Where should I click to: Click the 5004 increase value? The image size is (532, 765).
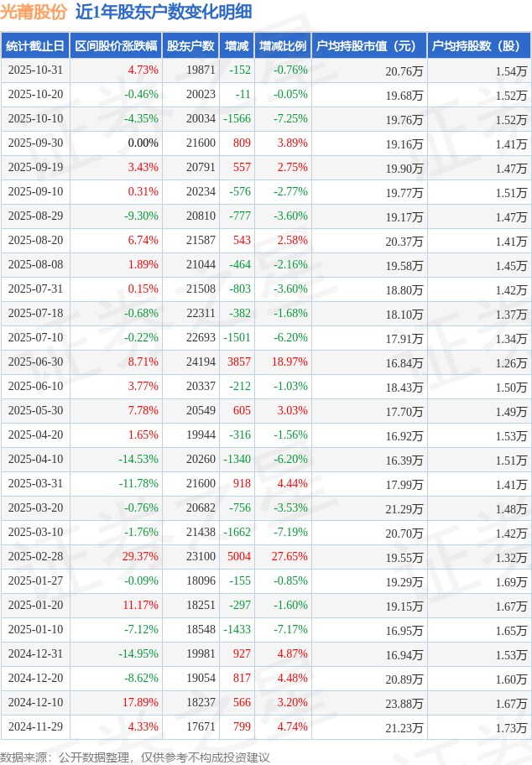pos(238,557)
